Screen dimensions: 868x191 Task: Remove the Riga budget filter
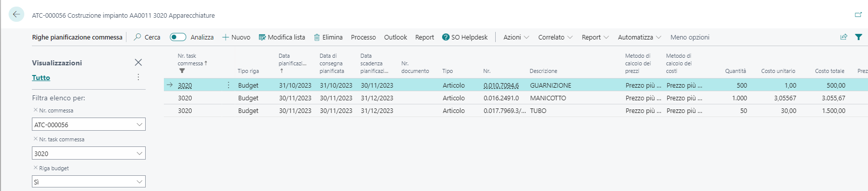pyautogui.click(x=35, y=168)
